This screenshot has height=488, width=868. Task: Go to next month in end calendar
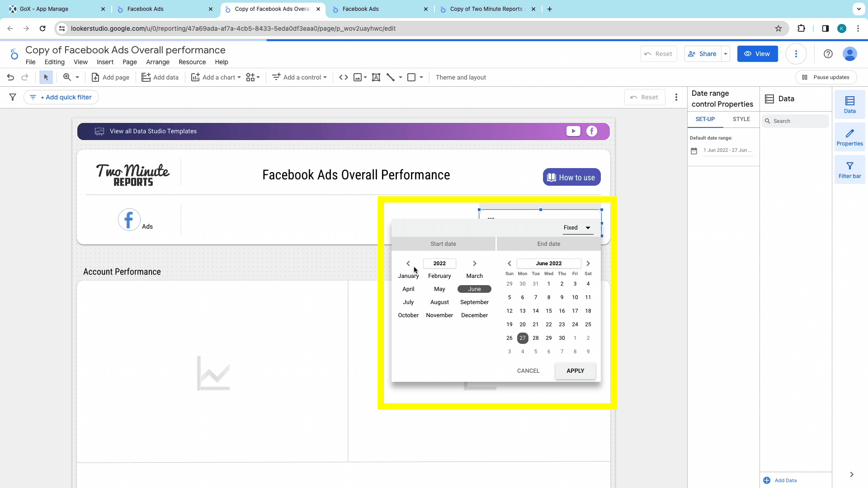tap(588, 263)
